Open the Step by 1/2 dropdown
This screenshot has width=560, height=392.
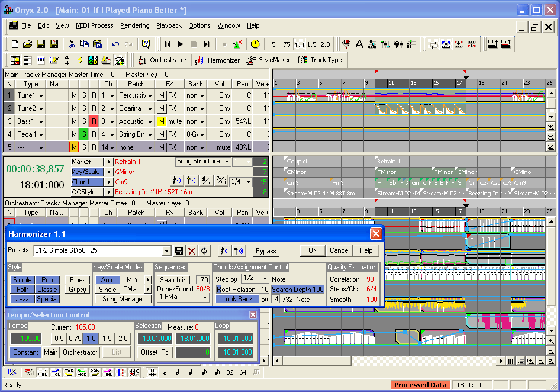coord(265,278)
